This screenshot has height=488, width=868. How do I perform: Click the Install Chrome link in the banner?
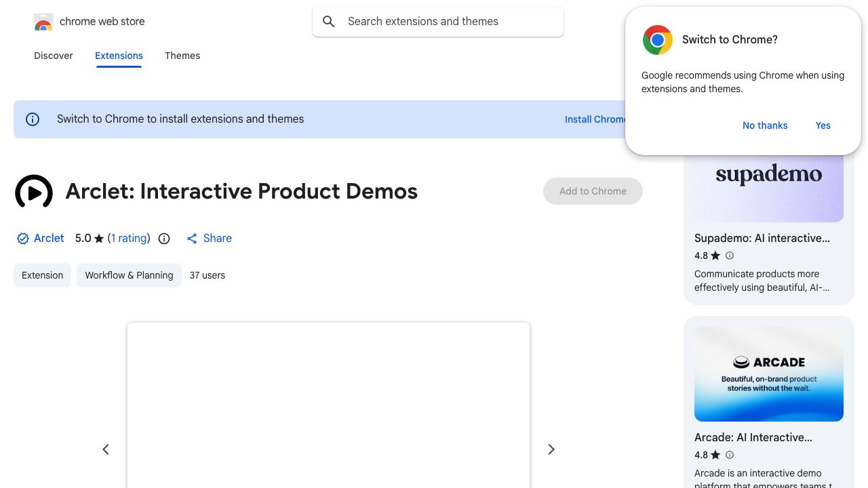click(x=596, y=119)
